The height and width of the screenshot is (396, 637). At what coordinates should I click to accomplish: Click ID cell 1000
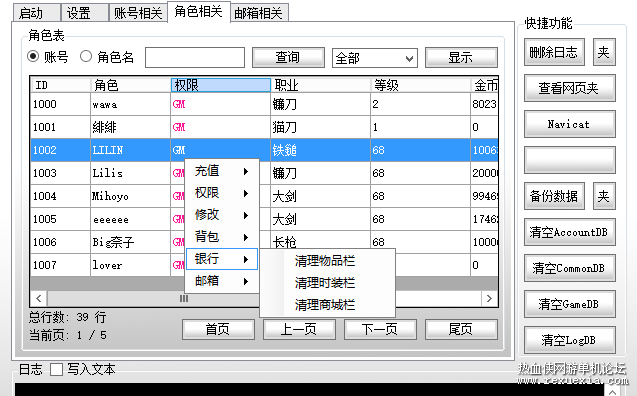(x=61, y=104)
